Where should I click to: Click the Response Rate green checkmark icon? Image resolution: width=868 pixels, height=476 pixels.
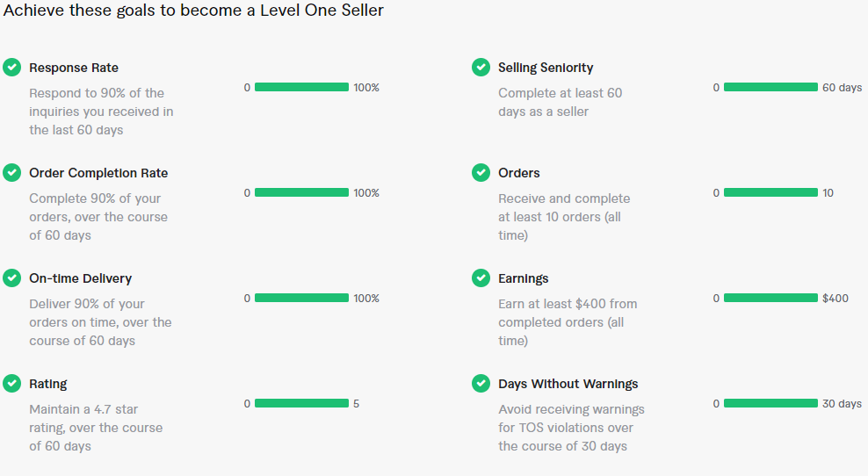click(x=11, y=67)
